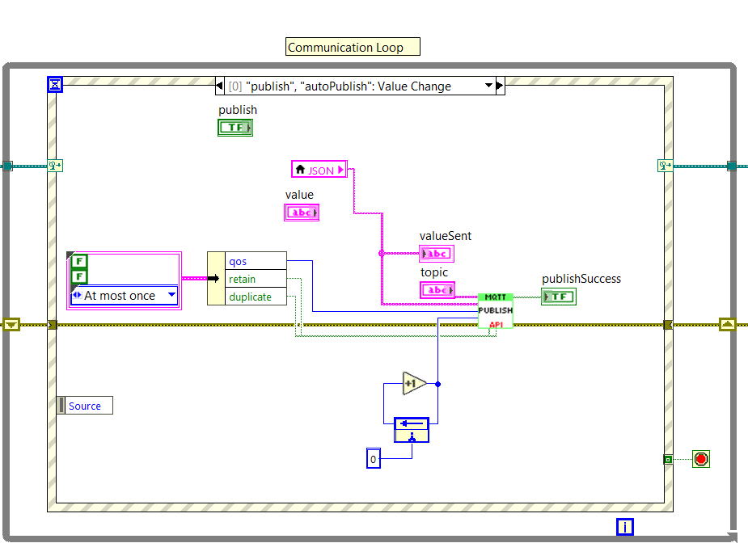Click the numeric constant 0
The image size is (748, 560).
coord(374,458)
